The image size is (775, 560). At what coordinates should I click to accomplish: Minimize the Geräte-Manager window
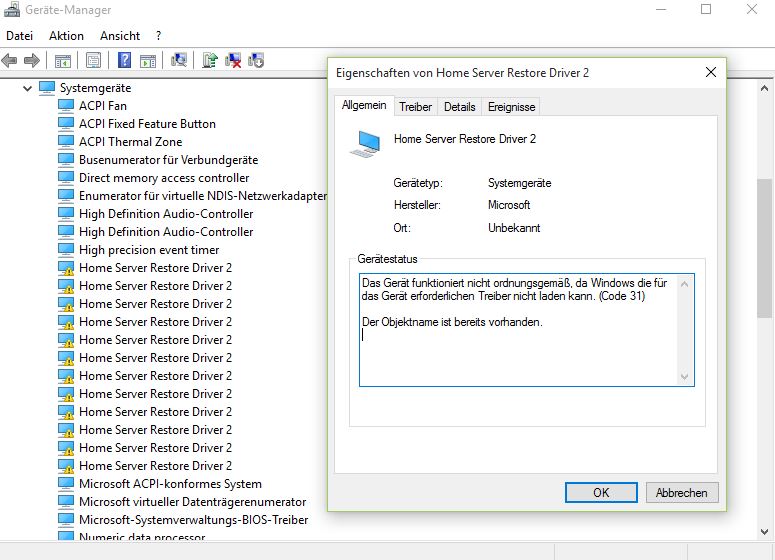point(661,9)
